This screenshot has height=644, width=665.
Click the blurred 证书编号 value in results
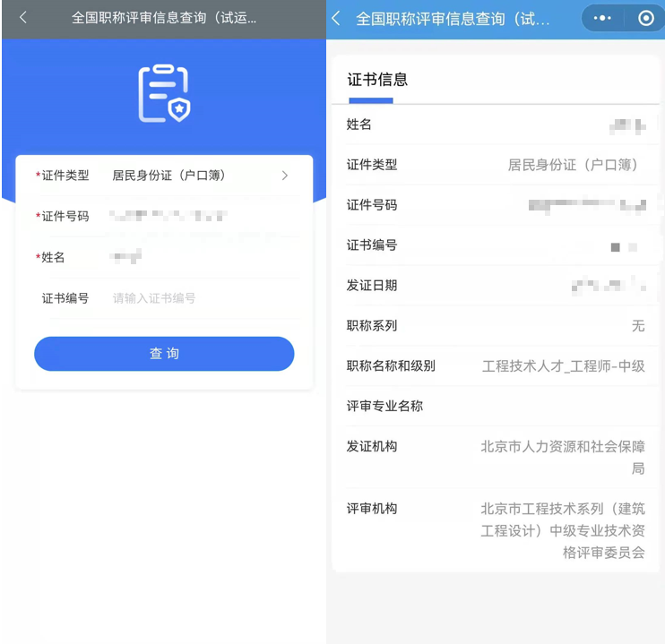click(624, 246)
